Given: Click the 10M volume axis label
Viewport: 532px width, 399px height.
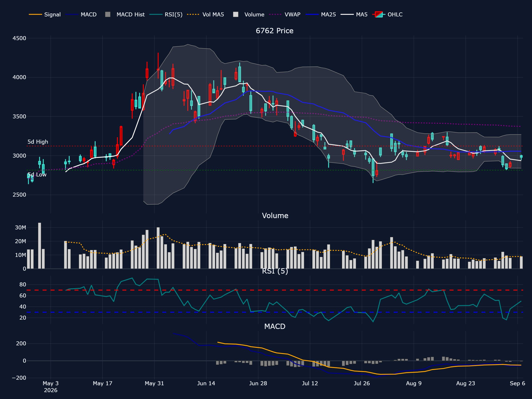Looking at the screenshot, I should tap(20, 255).
